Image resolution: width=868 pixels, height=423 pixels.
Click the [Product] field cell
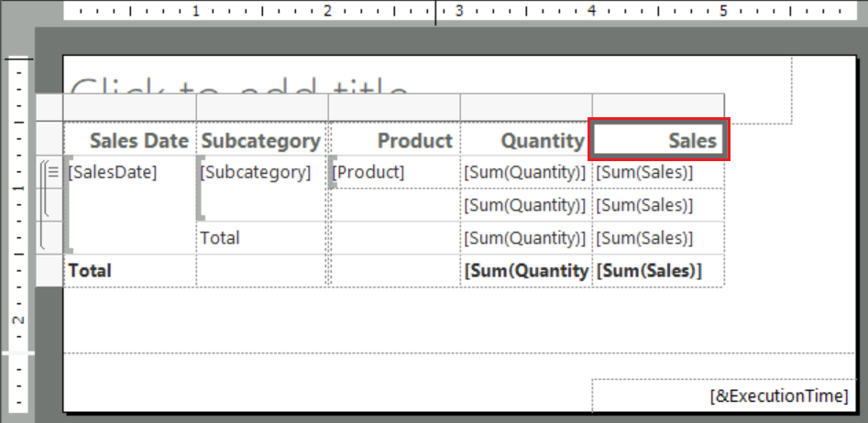394,172
